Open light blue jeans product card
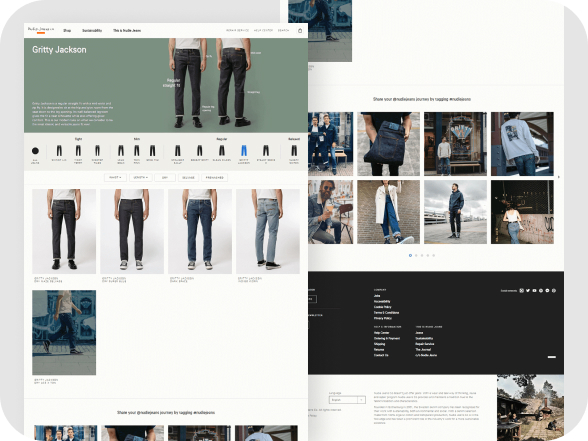588x441 pixels. point(268,231)
